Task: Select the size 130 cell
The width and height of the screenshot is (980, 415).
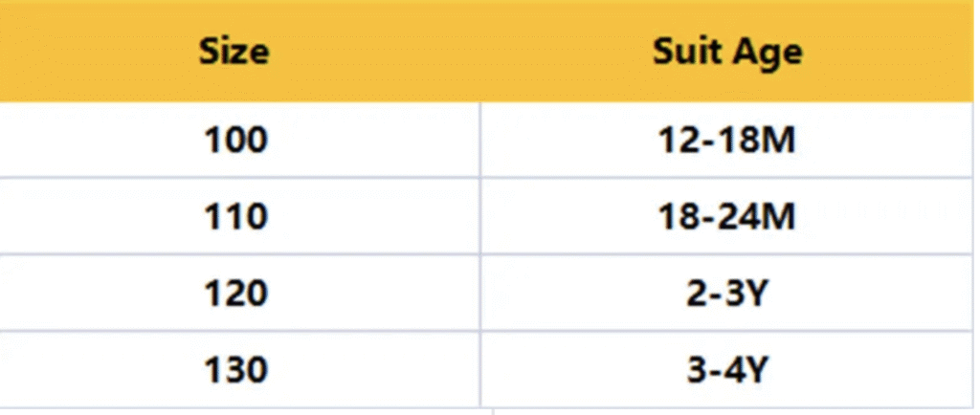Action: click(x=234, y=368)
